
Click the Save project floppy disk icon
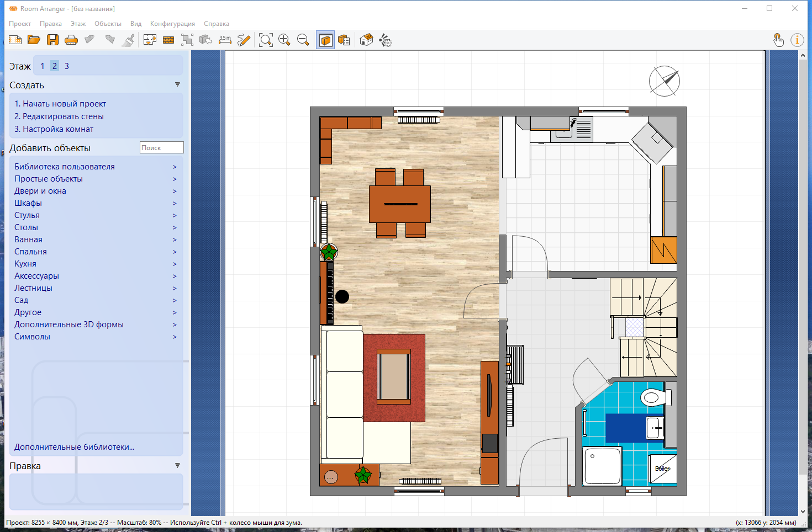[x=52, y=40]
